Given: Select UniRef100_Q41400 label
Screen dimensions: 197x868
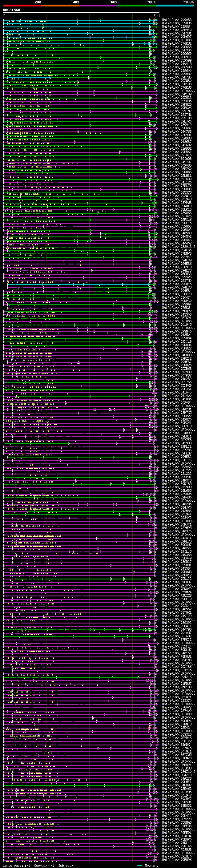Looking at the screenshot, I should (177, 396).
